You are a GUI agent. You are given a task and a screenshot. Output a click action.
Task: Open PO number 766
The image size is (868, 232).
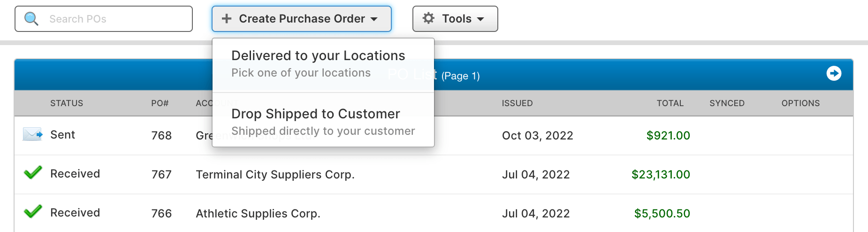[x=161, y=214]
